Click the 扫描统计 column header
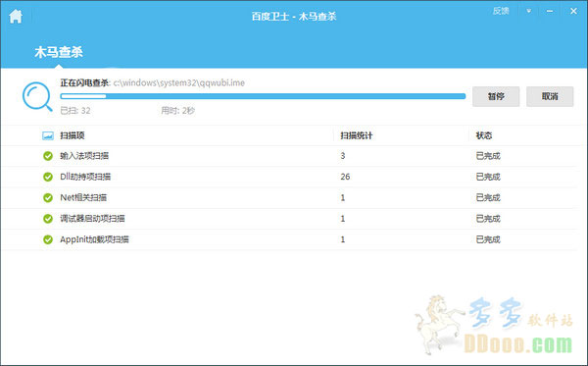The width and height of the screenshot is (588, 366). (x=357, y=135)
